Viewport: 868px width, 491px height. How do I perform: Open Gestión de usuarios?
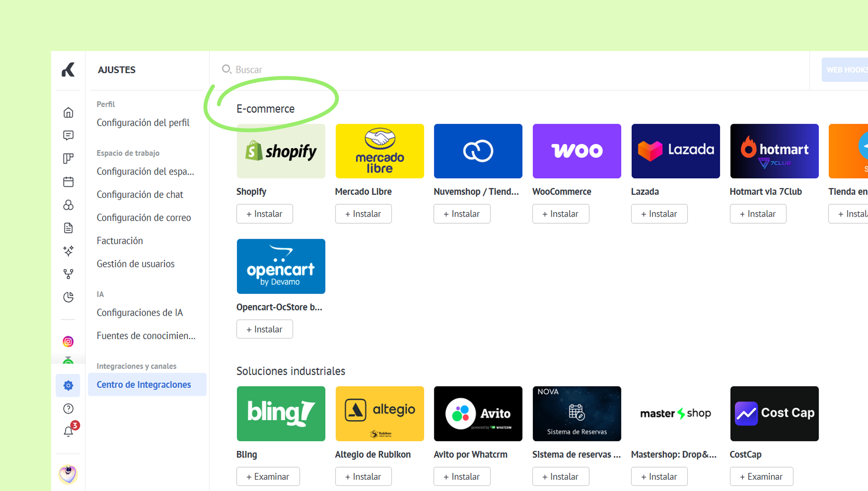136,264
